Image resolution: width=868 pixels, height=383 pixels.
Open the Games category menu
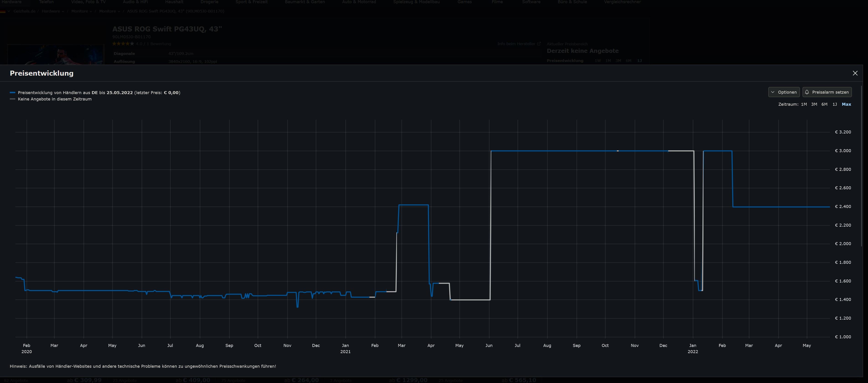[x=464, y=2]
